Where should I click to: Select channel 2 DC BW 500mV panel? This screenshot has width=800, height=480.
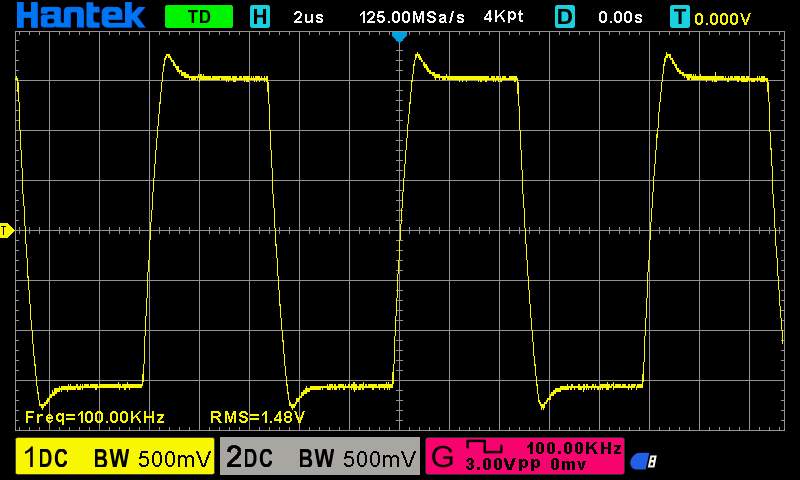click(x=320, y=456)
